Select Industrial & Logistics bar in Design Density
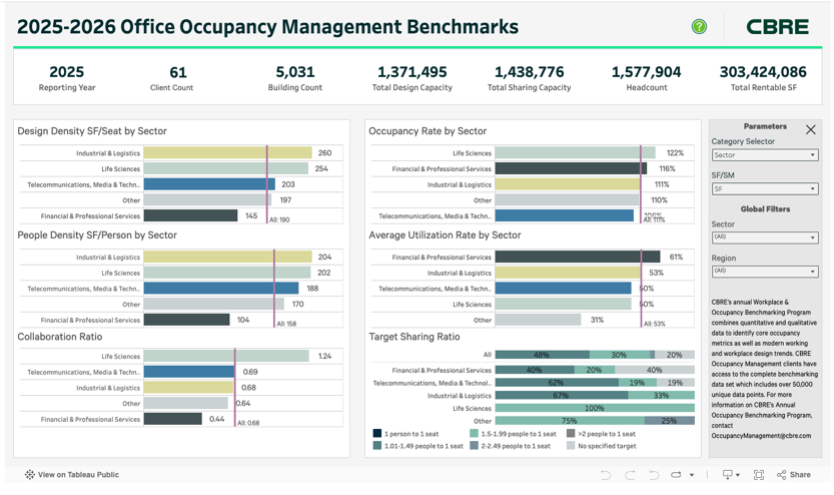 pyautogui.click(x=228, y=153)
